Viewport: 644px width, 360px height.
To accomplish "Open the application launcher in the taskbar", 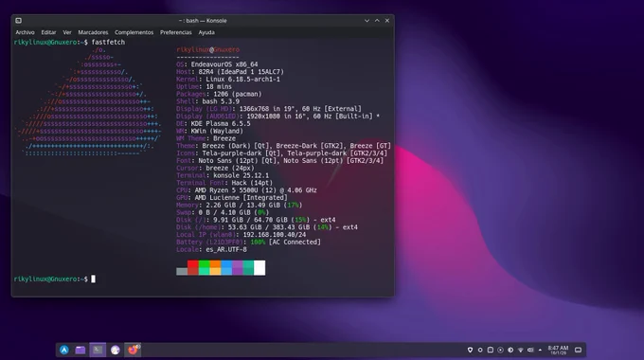I will coord(64,350).
